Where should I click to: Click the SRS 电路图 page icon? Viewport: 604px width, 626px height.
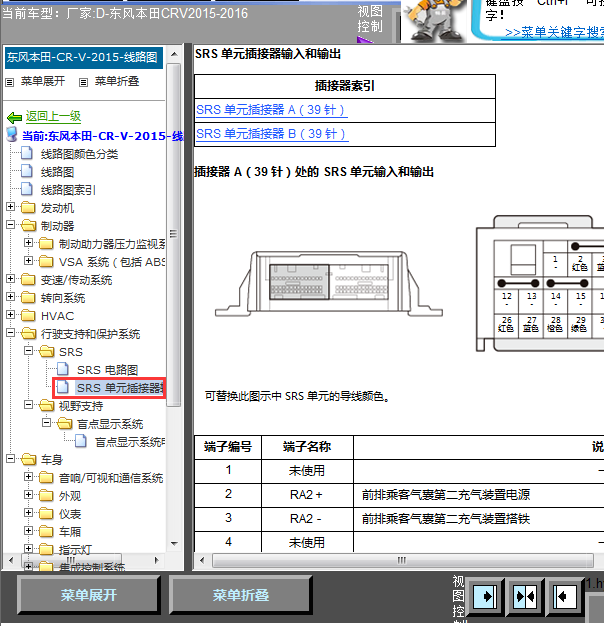pos(63,369)
